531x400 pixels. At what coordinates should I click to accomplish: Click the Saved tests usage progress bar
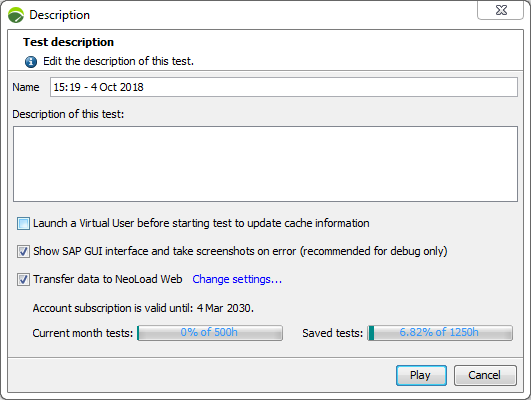coord(440,333)
